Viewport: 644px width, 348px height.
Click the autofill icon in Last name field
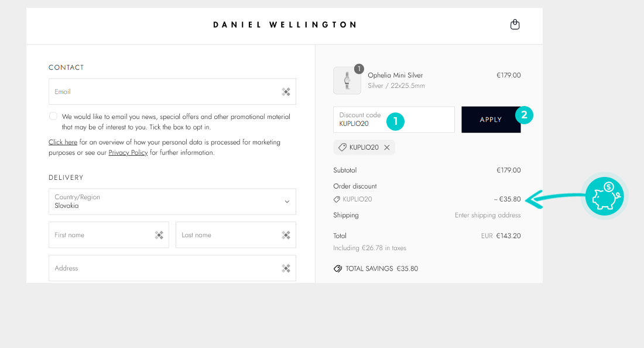(x=286, y=235)
